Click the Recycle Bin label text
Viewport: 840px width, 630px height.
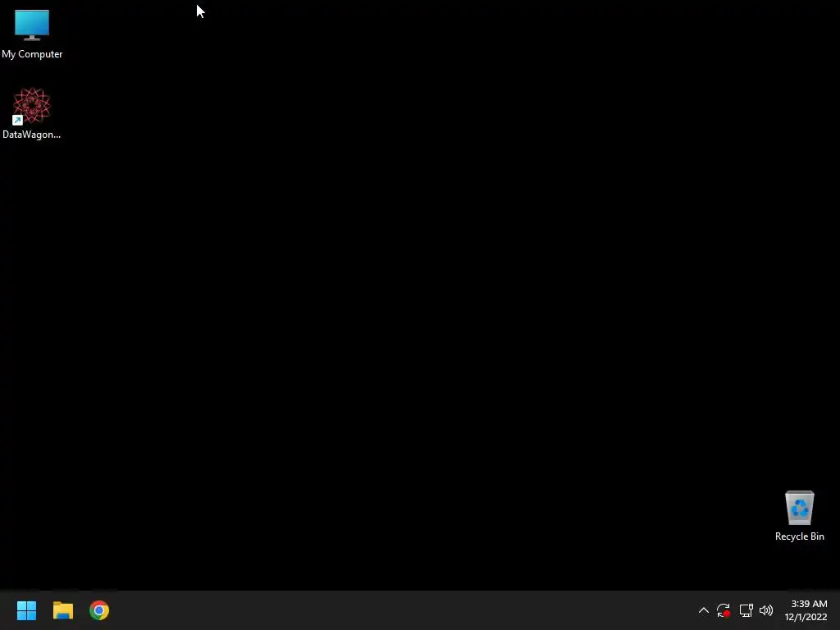[x=799, y=536]
